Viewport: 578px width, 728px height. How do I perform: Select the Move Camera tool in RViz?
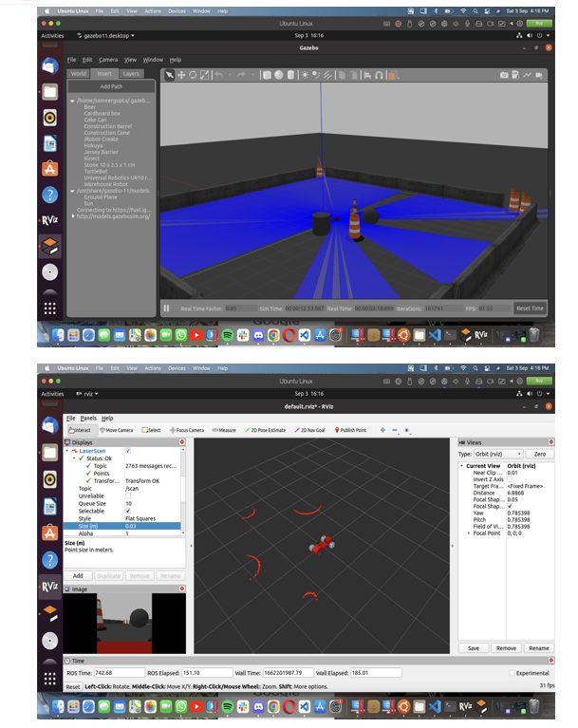coord(117,430)
